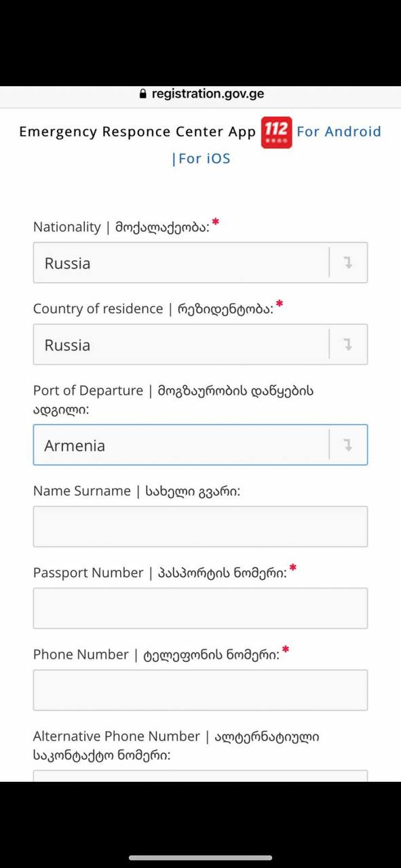Click the Nationality dropdown arrow icon
Viewport: 401px width, 868px height.
coord(348,263)
